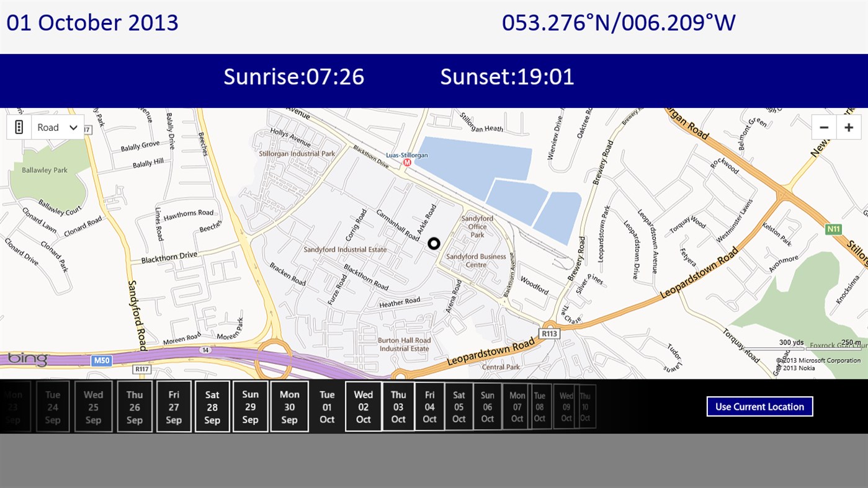
Task: Switch to the Fri 04 Oct date
Action: (x=429, y=406)
